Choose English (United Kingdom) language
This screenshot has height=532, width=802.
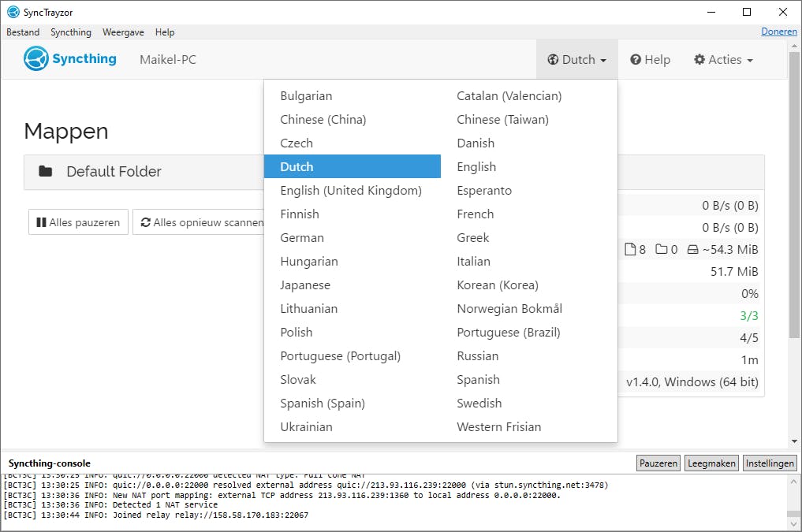[x=353, y=190]
